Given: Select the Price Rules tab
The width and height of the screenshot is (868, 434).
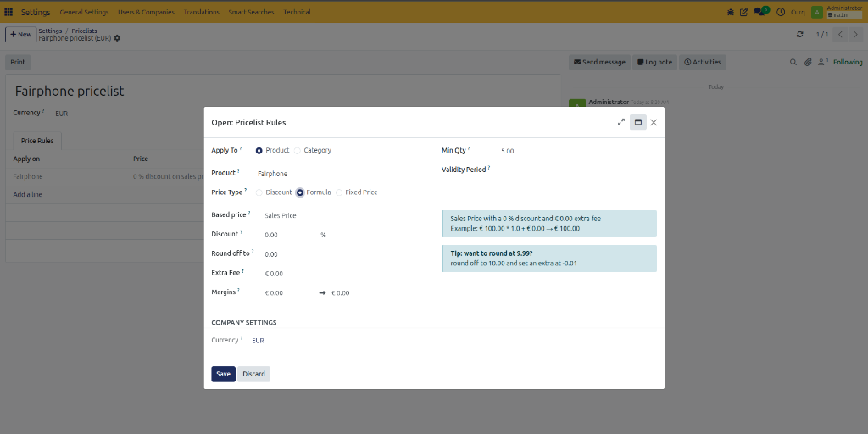Looking at the screenshot, I should click(37, 141).
